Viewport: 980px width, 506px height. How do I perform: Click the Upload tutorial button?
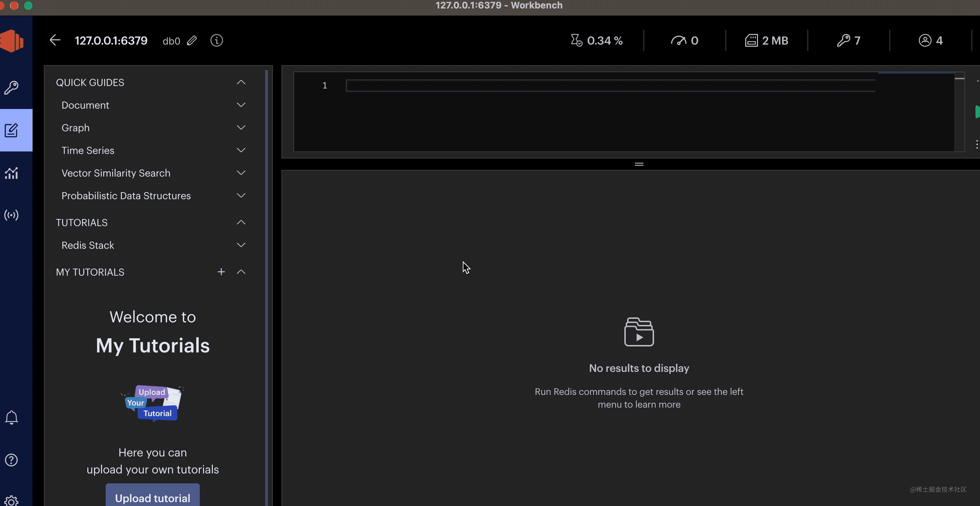[x=153, y=497]
